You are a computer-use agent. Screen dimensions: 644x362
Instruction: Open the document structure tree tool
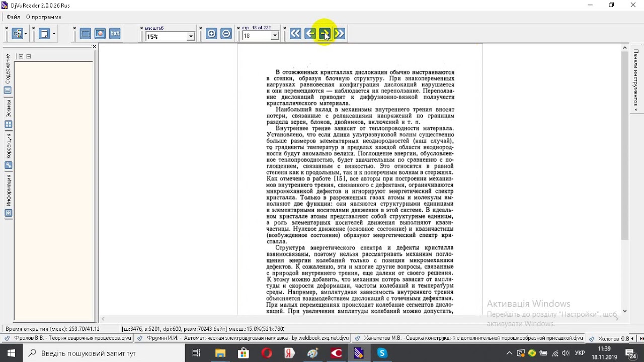pyautogui.click(x=18, y=34)
